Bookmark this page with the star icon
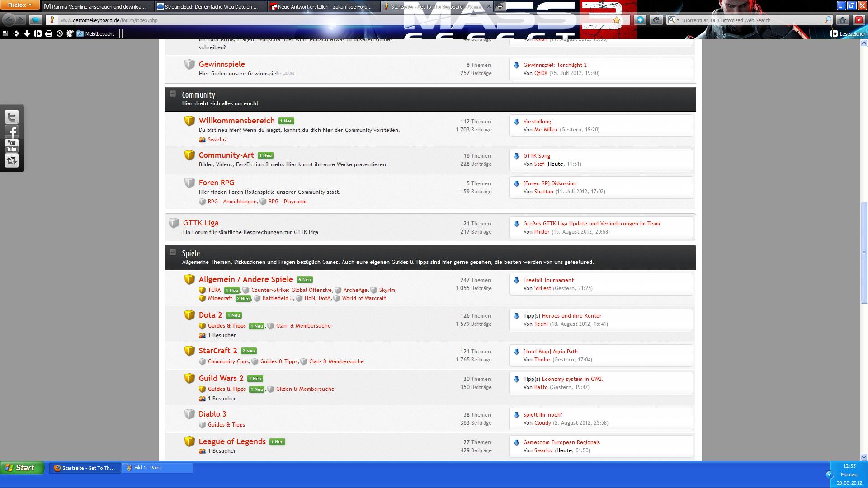This screenshot has width=868, height=488. click(x=617, y=20)
